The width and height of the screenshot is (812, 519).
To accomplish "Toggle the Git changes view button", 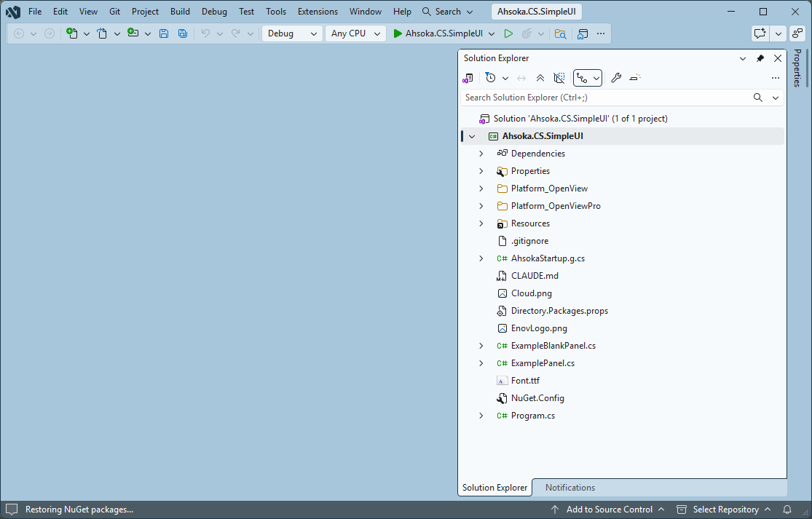I will click(582, 78).
